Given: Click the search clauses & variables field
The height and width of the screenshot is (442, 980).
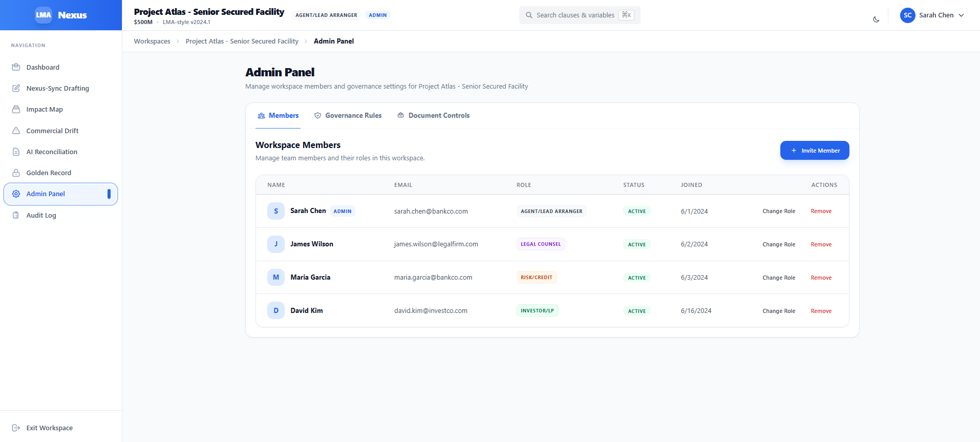Looking at the screenshot, I should click(580, 15).
